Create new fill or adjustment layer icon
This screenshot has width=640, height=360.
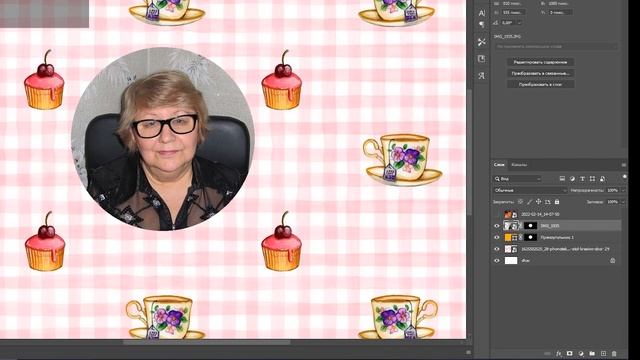coord(581,353)
